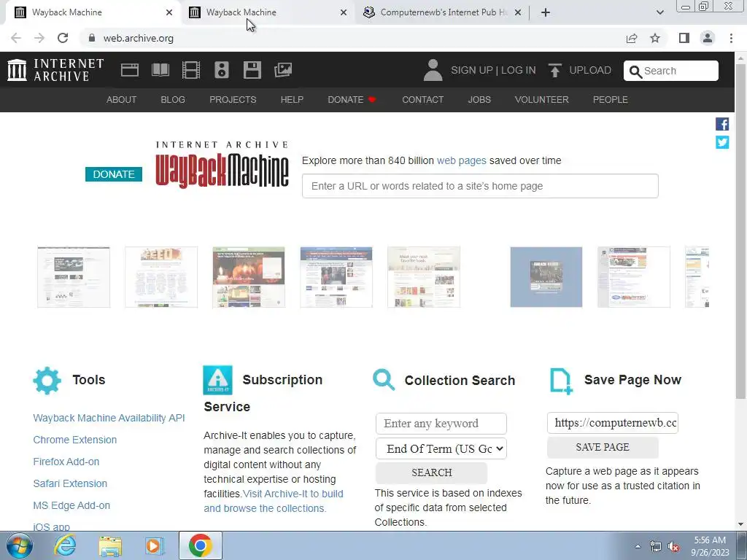Viewport: 747px width, 560px height.
Task: Open the MS Edge Add-on link
Action: [x=71, y=505]
